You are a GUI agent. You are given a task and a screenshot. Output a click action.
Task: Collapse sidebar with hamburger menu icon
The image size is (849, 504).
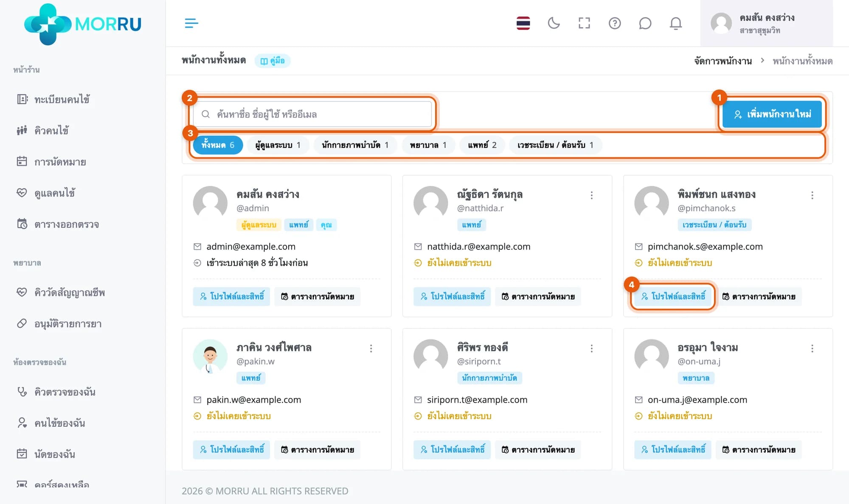(x=191, y=23)
